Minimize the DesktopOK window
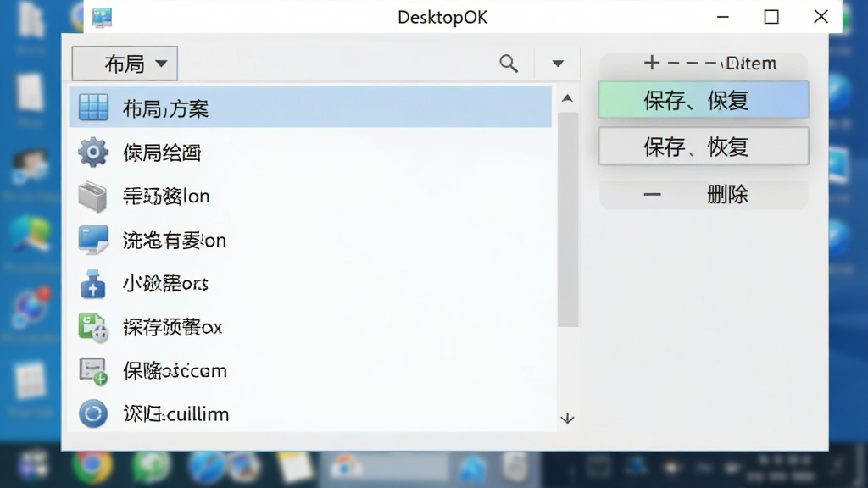The width and height of the screenshot is (868, 488). [722, 17]
